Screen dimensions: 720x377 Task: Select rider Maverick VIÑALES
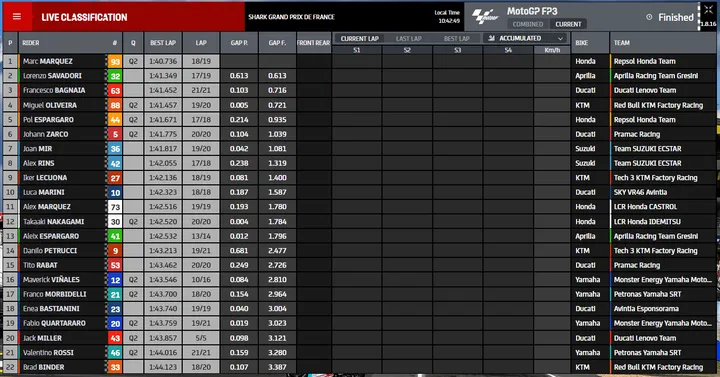coord(51,279)
